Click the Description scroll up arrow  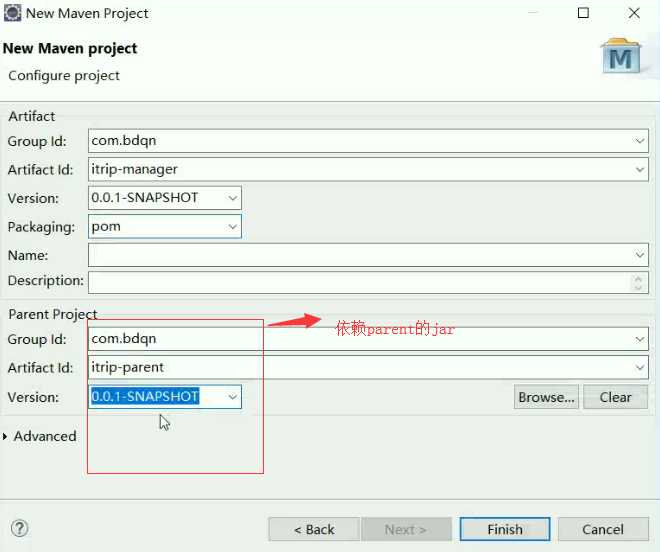pos(638,278)
